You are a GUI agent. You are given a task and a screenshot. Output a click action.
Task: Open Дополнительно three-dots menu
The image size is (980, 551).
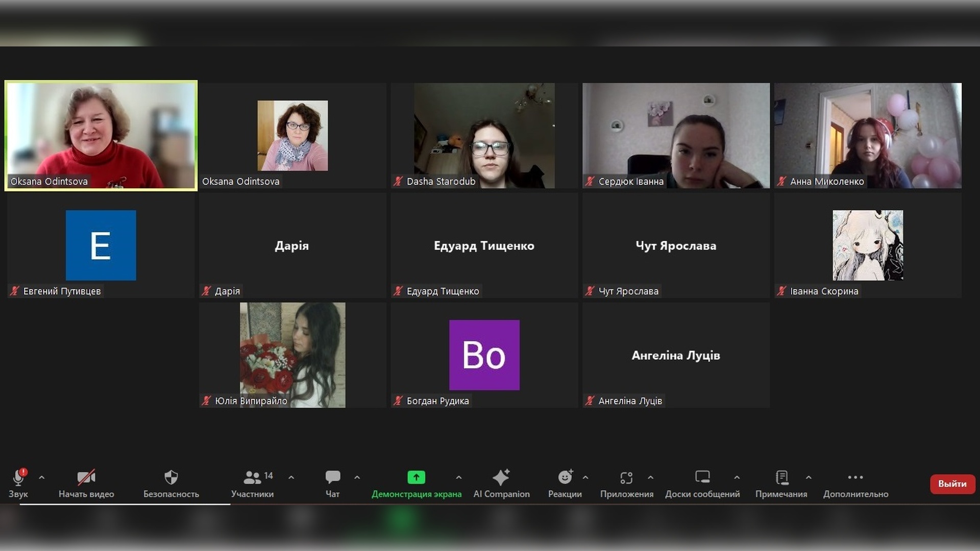tap(855, 478)
